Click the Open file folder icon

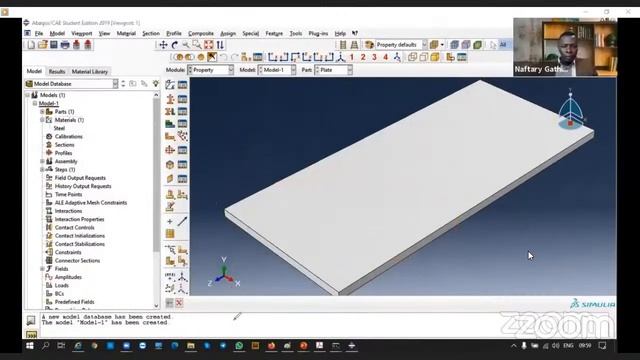click(42, 45)
